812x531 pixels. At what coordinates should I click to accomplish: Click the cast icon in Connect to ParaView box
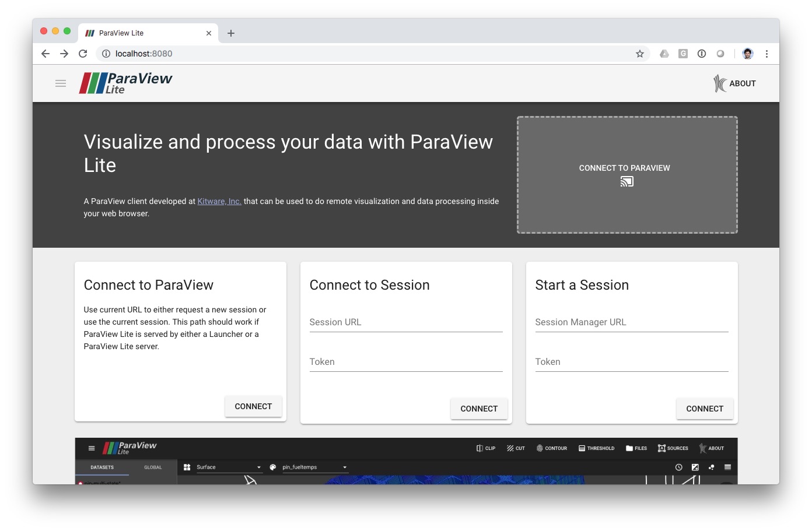626,182
